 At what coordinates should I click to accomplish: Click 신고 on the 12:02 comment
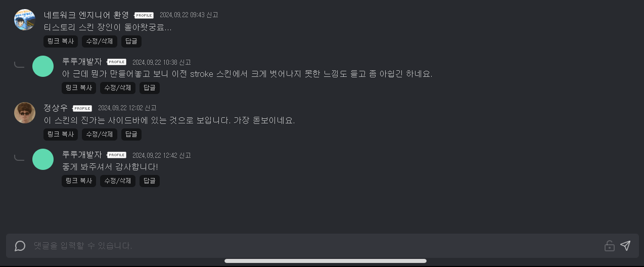tap(151, 108)
